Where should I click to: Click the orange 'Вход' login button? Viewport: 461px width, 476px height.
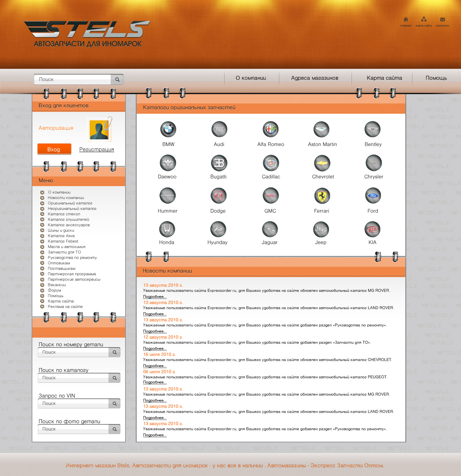point(54,149)
